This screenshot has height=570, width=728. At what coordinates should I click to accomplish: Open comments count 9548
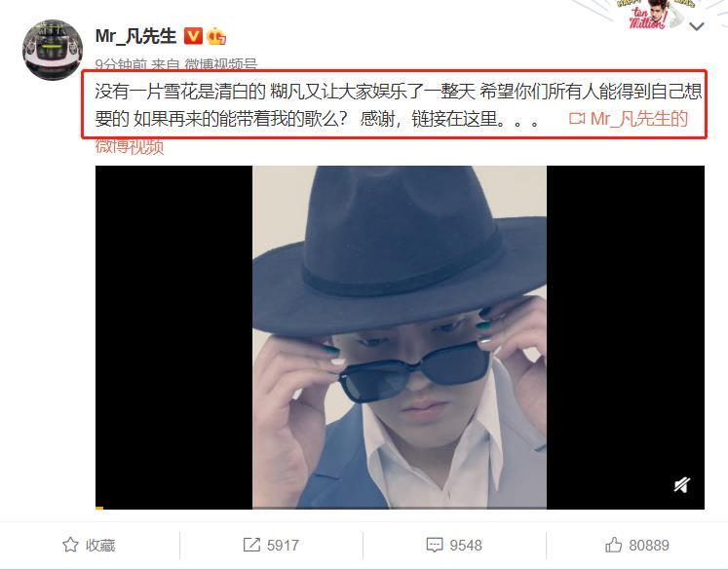pyautogui.click(x=465, y=545)
